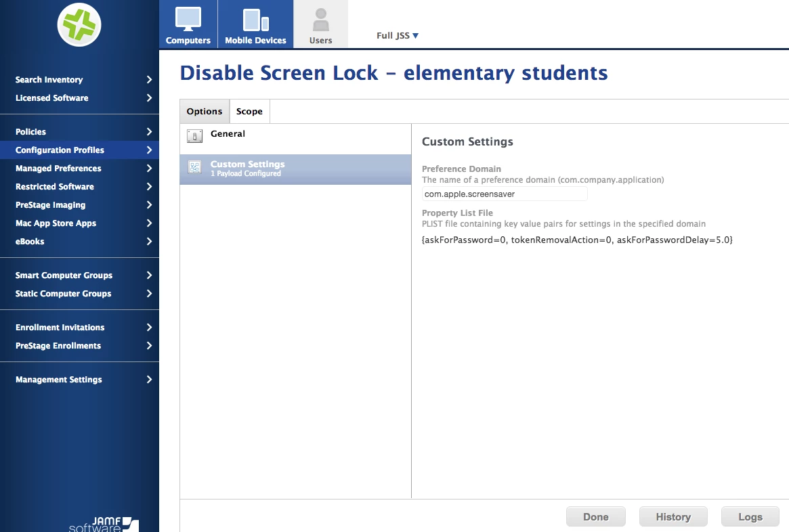Open Static Computer Groups item
This screenshot has height=532, width=789.
(64, 294)
